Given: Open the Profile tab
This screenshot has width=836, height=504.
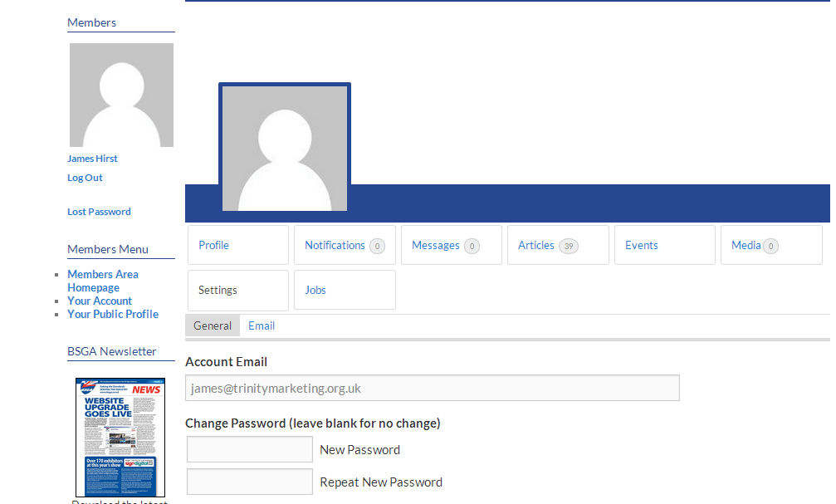Looking at the screenshot, I should click(x=237, y=245).
